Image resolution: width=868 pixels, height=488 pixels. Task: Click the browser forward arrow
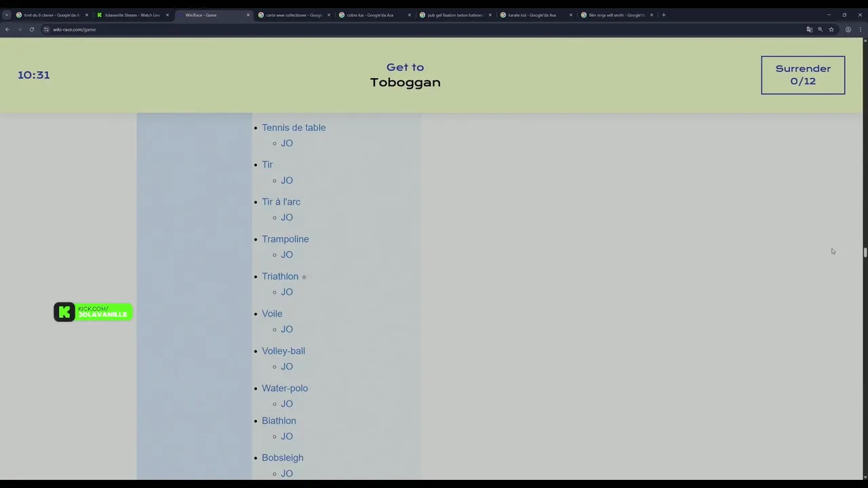coord(19,29)
